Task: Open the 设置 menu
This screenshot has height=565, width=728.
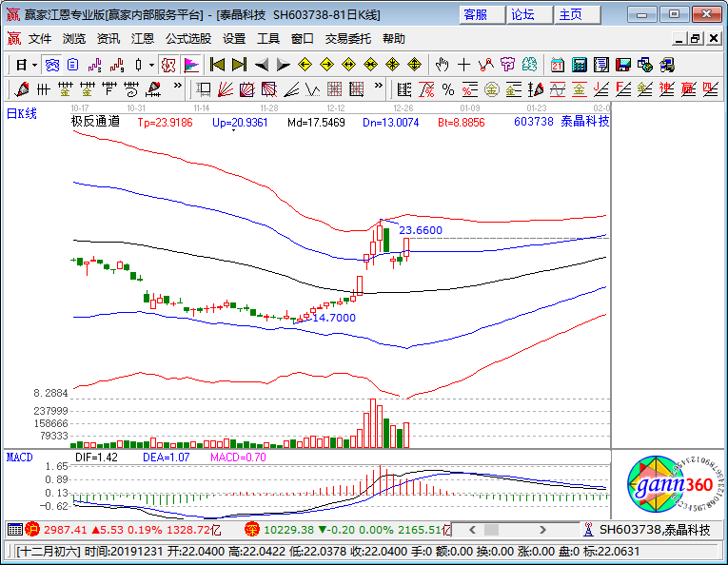Action: coord(234,39)
